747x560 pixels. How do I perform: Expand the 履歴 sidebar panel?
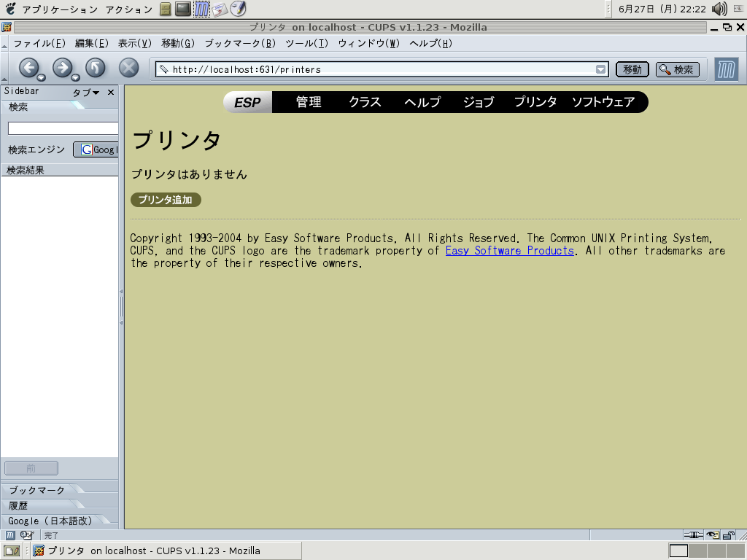pyautogui.click(x=18, y=506)
